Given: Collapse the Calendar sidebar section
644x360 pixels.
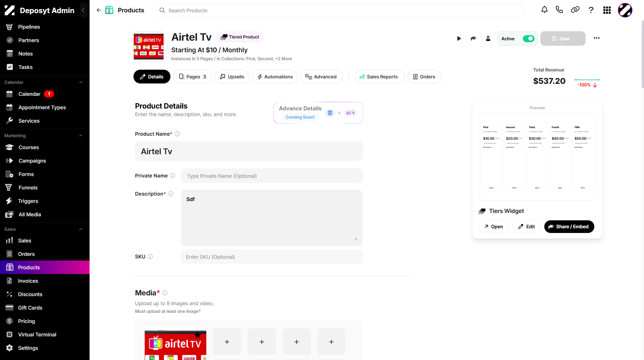Looking at the screenshot, I should (81, 82).
